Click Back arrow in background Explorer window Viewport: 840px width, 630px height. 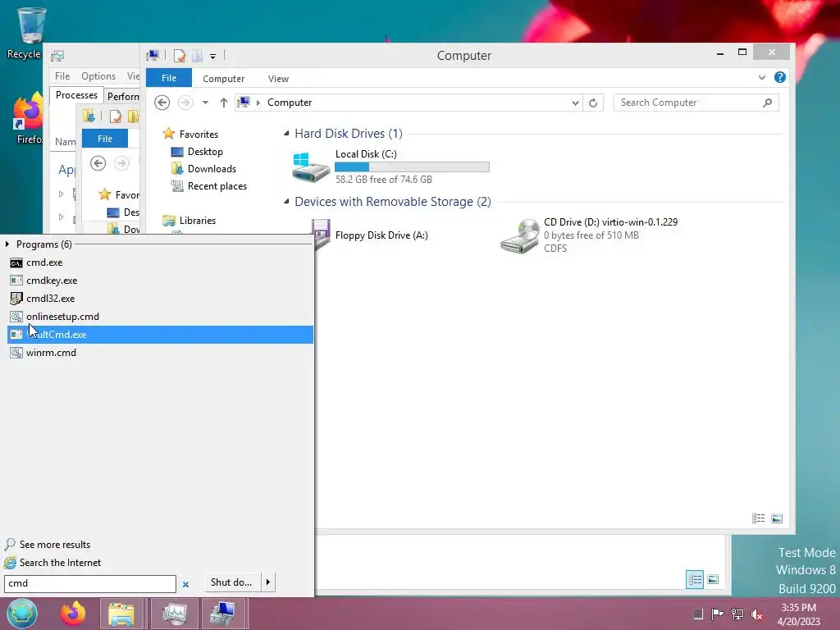click(98, 163)
